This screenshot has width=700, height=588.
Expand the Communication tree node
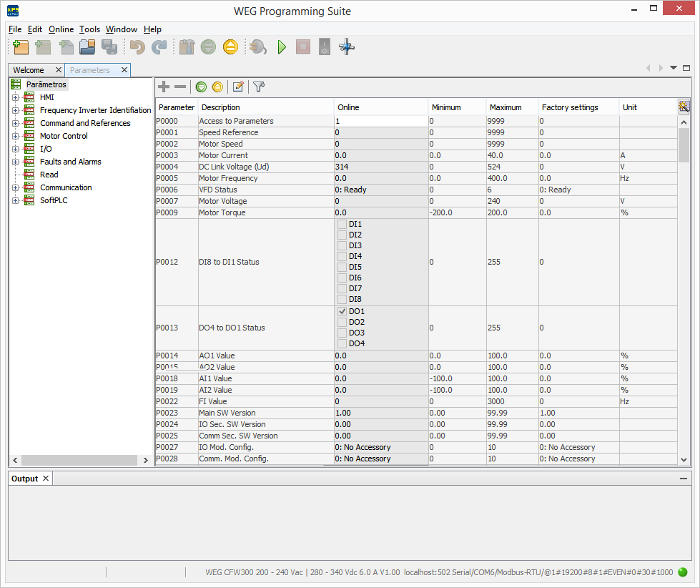point(15,187)
